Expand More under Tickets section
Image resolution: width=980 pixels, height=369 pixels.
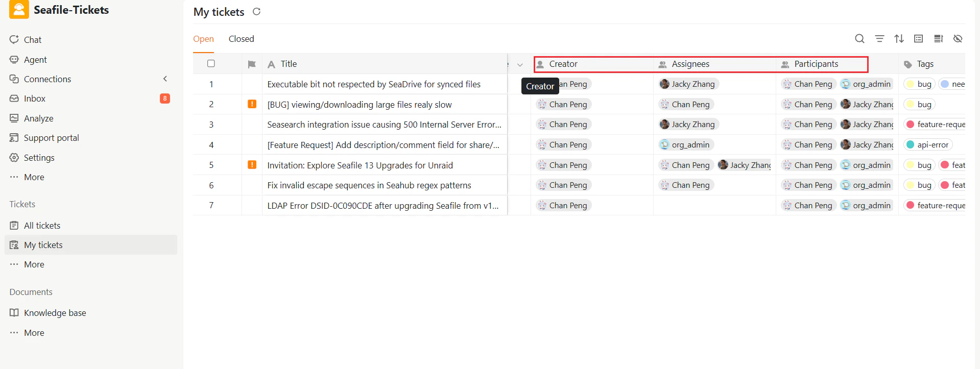tap(34, 264)
